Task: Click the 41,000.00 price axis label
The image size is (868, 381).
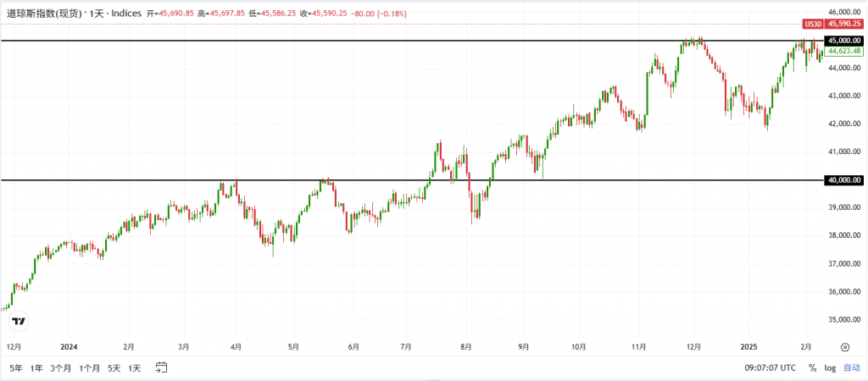Action: pyautogui.click(x=843, y=152)
